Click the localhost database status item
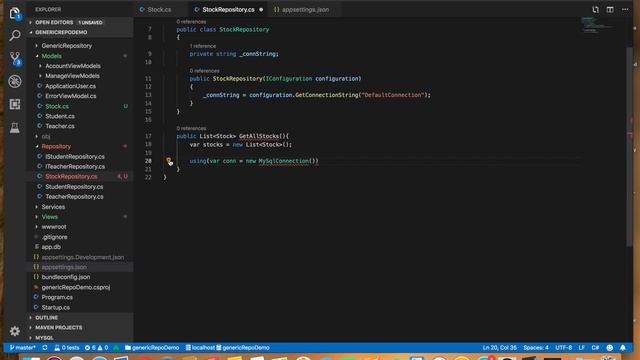Image resolution: width=640 pixels, height=360 pixels. click(x=200, y=348)
